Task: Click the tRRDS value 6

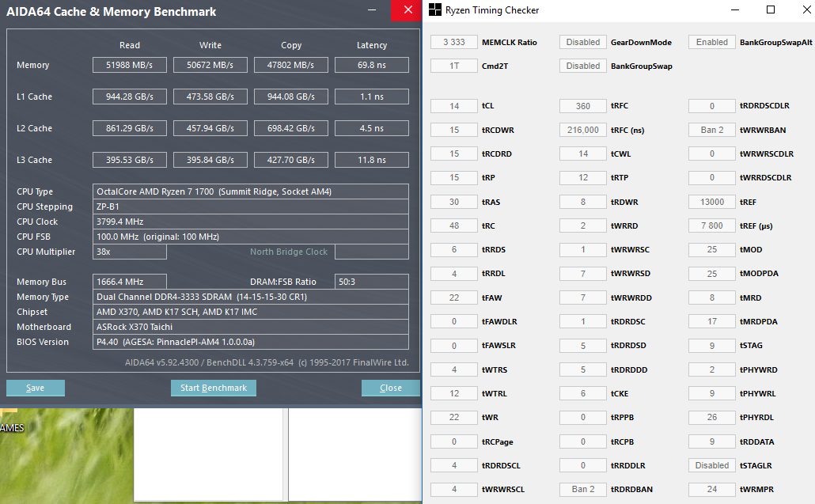Action: pos(453,250)
